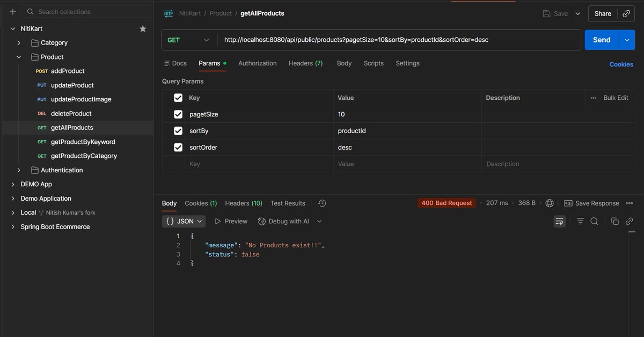
Task: Click the Send button
Action: click(x=602, y=40)
